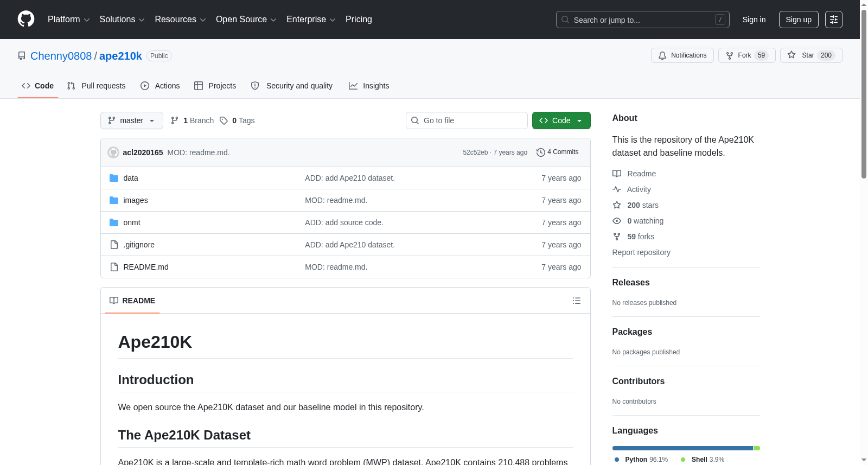This screenshot has height=465, width=868.
Task: Expand the Solutions menu
Action: coord(122,20)
